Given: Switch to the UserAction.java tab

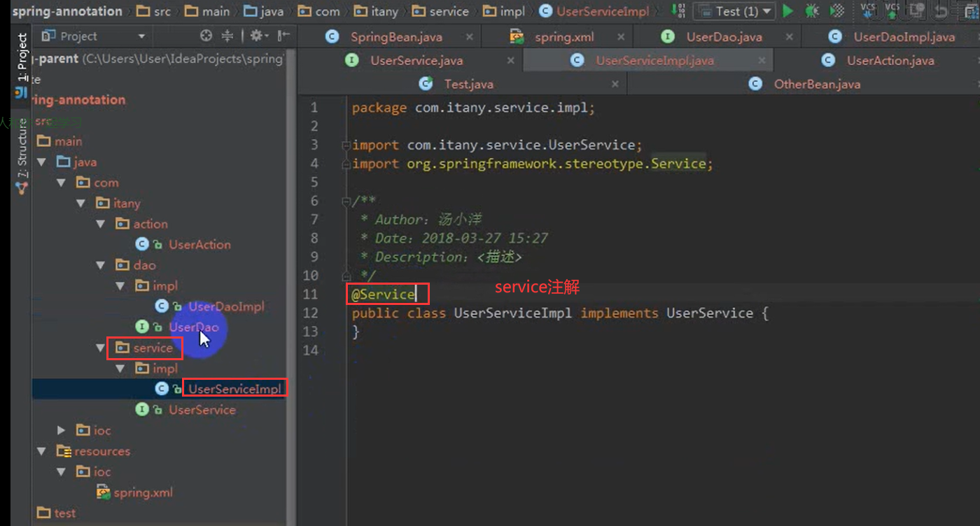Looking at the screenshot, I should coord(890,61).
